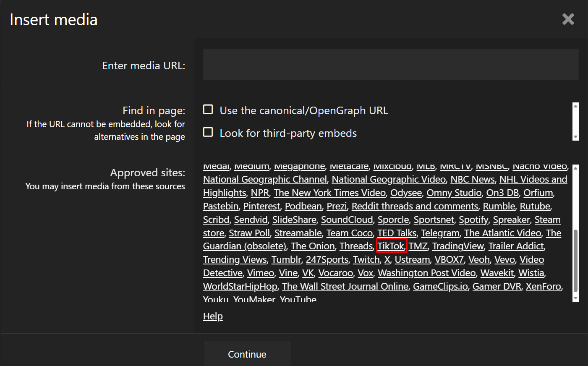
Task: Click the Approved sites scrollbar thumb
Action: [x=575, y=261]
